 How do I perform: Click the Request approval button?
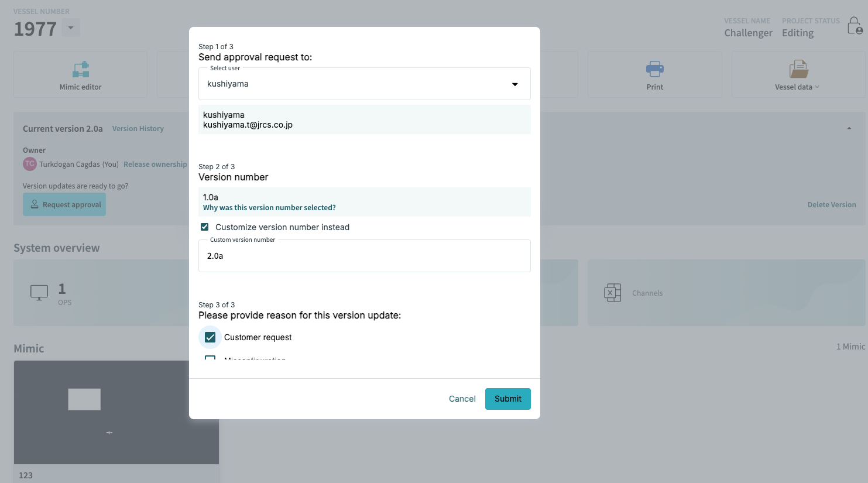click(64, 204)
